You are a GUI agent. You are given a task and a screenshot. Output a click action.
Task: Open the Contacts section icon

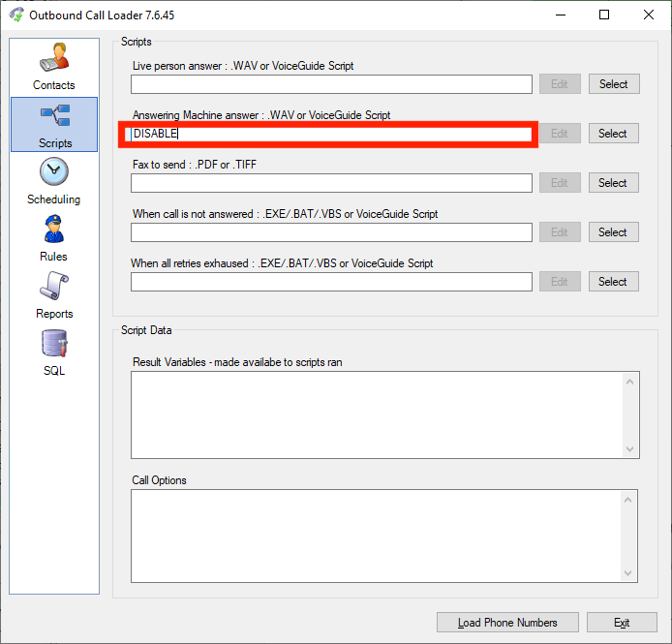[x=54, y=57]
